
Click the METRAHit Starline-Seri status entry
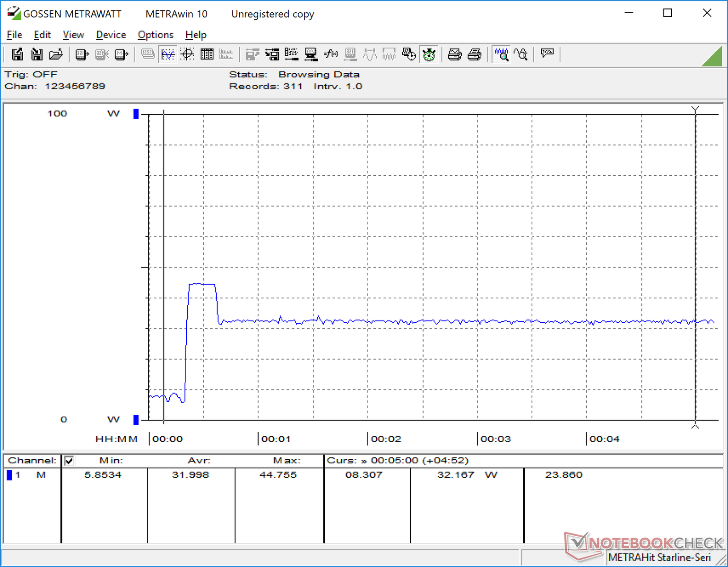pyautogui.click(x=659, y=558)
